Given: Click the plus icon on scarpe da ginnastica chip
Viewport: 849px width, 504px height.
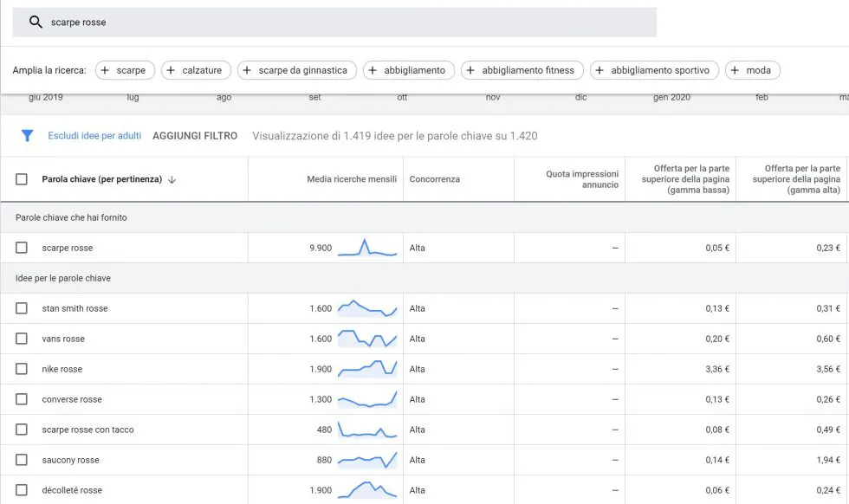Looking at the screenshot, I should pos(247,70).
